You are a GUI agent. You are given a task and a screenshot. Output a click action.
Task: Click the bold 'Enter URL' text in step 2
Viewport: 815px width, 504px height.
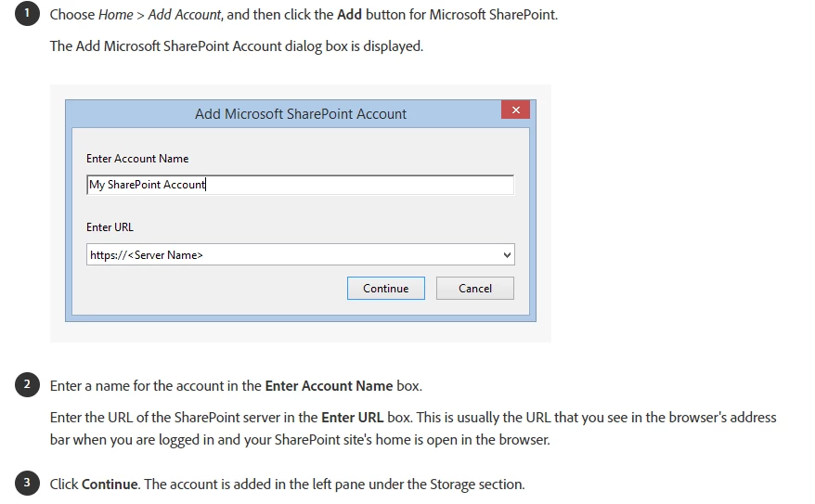click(x=353, y=418)
